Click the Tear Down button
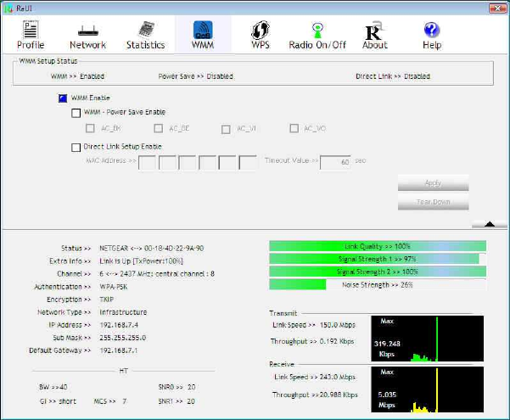 (x=434, y=202)
